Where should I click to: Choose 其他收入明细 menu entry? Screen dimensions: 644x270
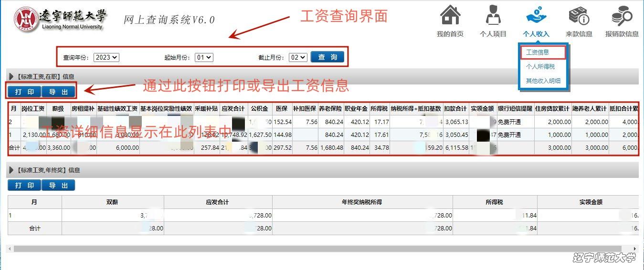(543, 81)
